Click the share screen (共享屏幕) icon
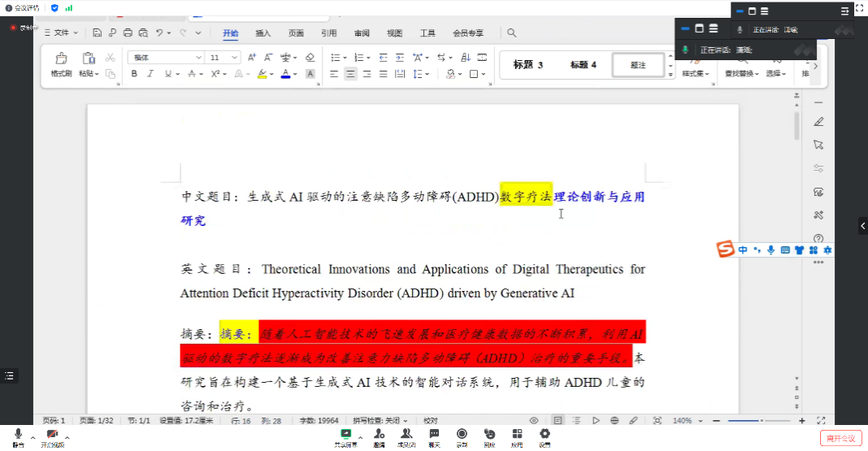This screenshot has height=451, width=868. pos(346,435)
